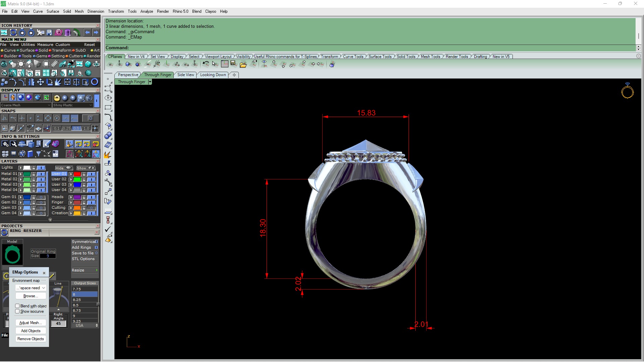
Task: Click the Ring Resizer project icon
Action: coord(5,233)
